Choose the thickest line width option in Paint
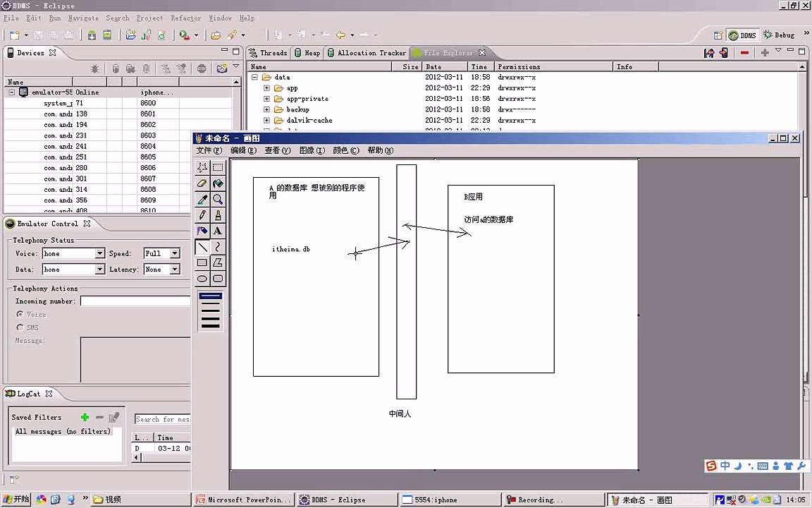The image size is (812, 508). (210, 325)
